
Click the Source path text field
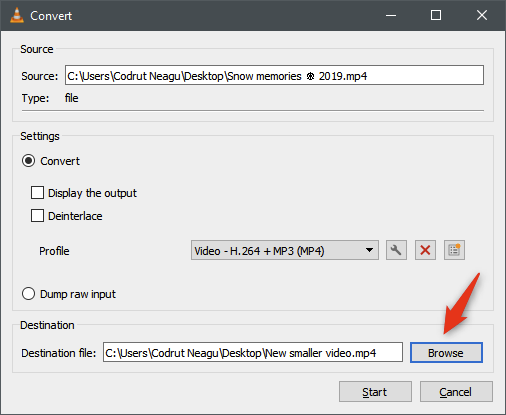click(274, 75)
